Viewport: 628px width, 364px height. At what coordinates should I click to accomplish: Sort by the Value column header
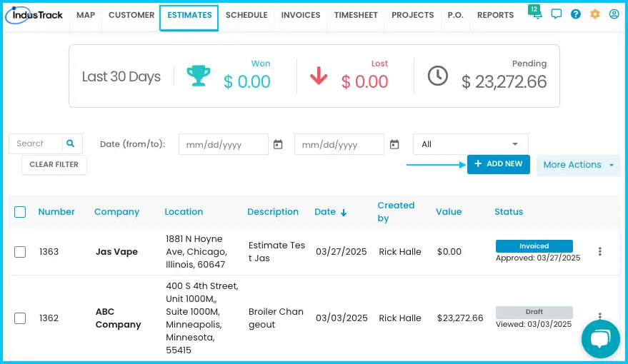click(x=449, y=211)
